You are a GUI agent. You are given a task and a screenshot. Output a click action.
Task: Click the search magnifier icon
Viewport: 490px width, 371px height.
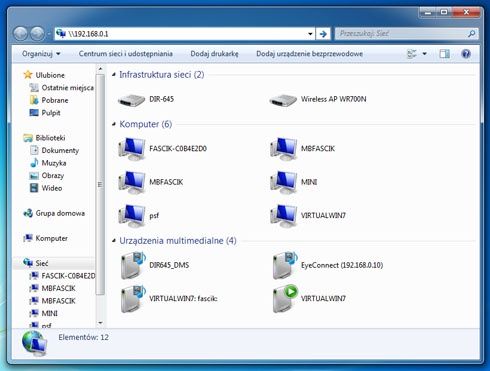471,34
